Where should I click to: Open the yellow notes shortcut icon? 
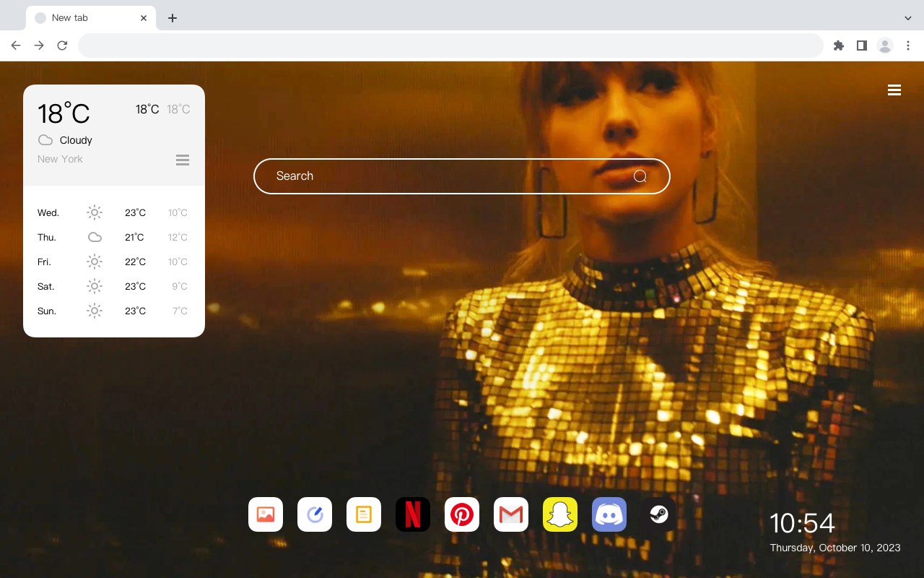(364, 514)
